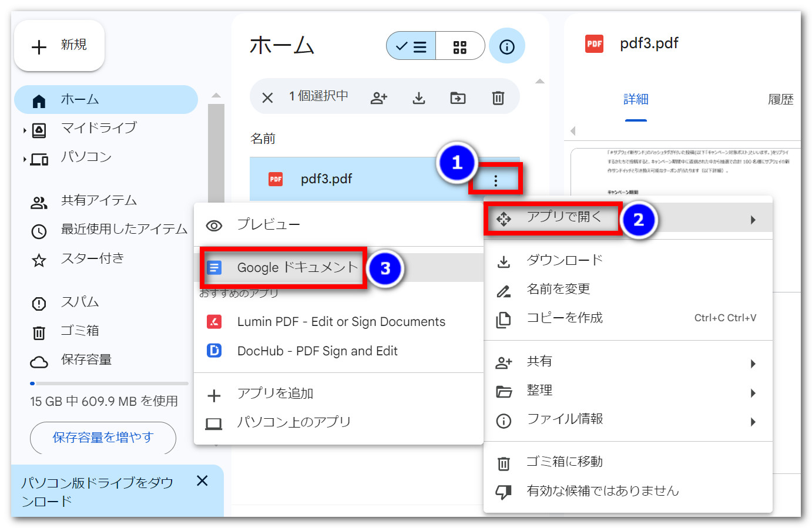812x528 pixels.
Task: Click file list scroll up arrow
Action: tap(540, 81)
